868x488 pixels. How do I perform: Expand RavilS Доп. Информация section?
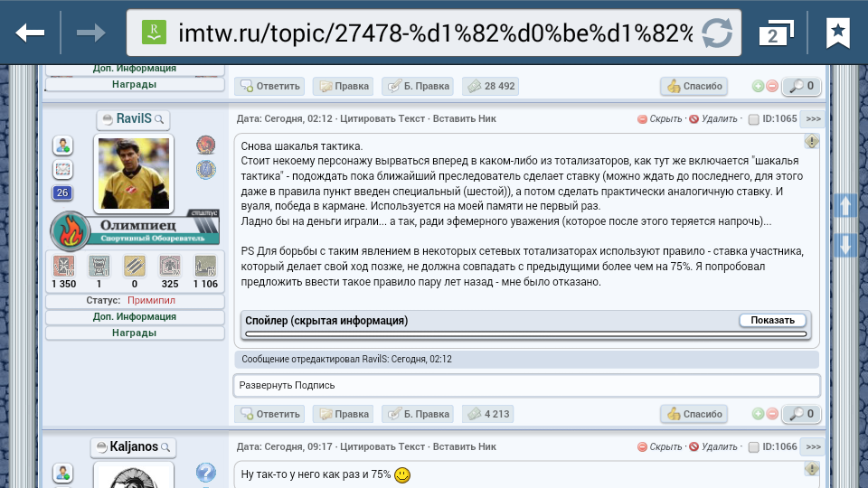pyautogui.click(x=135, y=316)
